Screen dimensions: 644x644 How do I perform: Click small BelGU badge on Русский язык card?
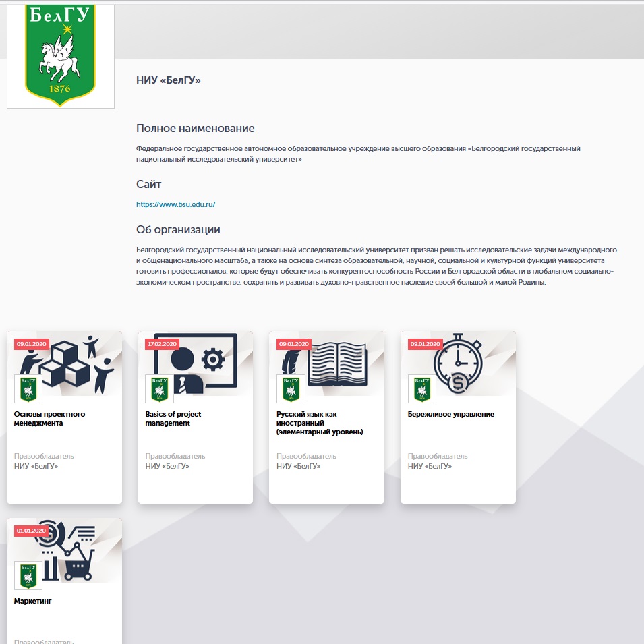click(291, 389)
